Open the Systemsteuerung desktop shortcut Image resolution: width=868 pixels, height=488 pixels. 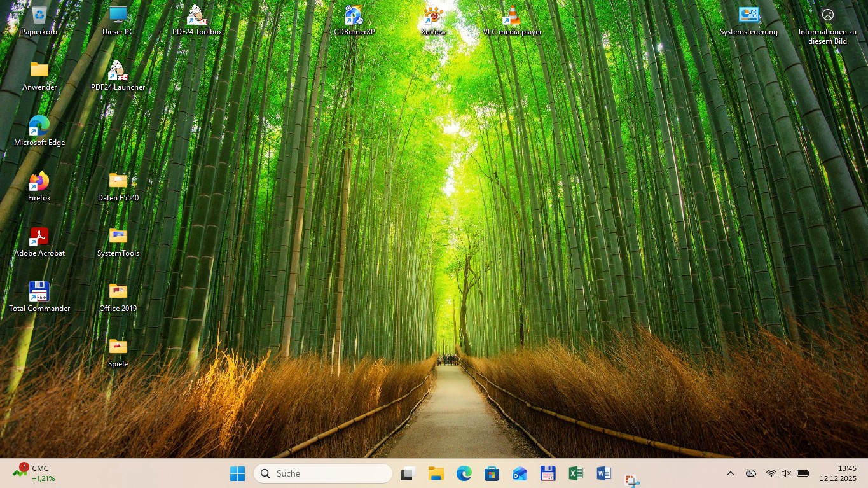(748, 18)
